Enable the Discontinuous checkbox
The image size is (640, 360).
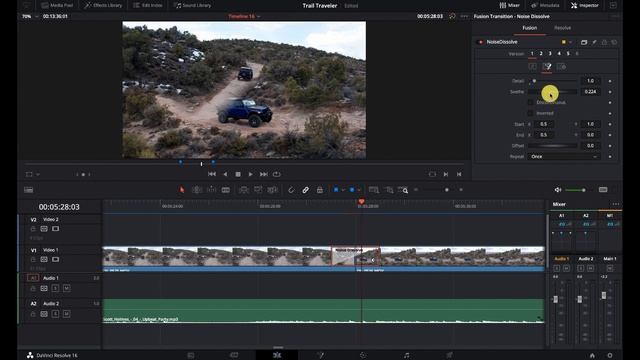click(530, 102)
